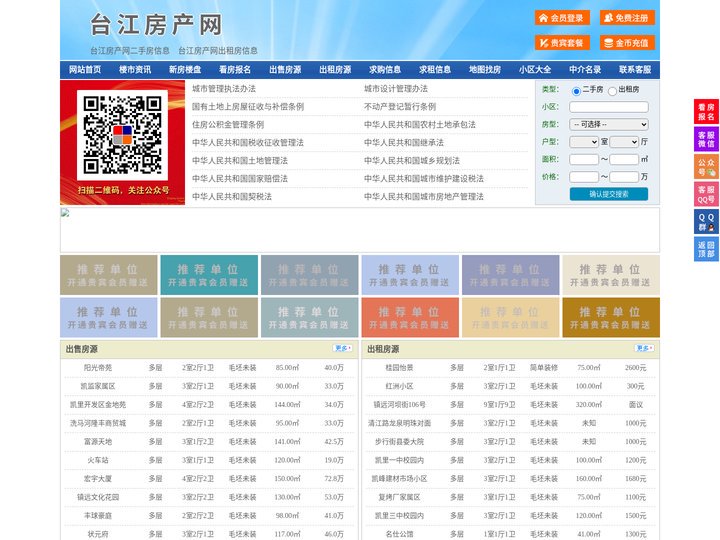Focus the 小区 name input field

coord(609,107)
